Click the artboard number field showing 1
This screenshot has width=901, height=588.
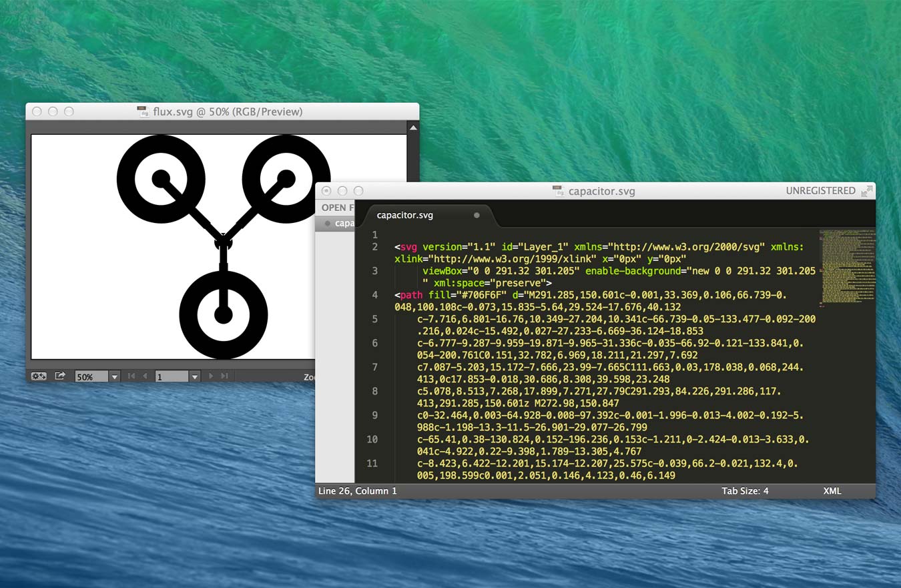coord(172,377)
